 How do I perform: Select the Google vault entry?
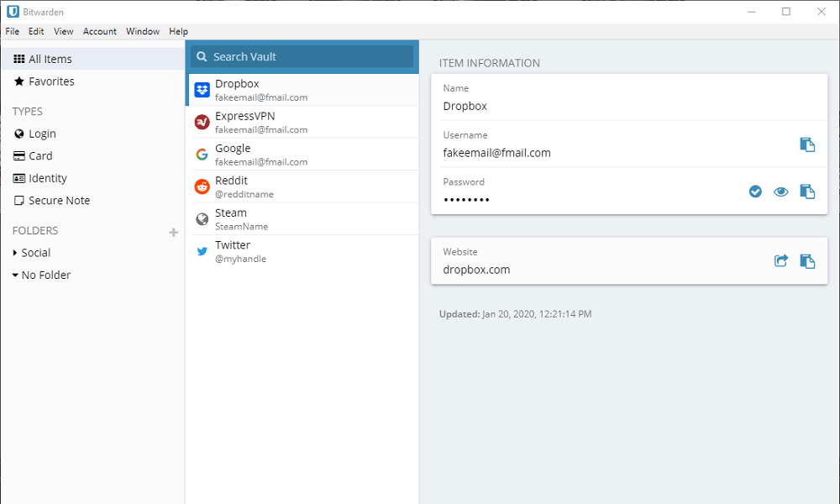coord(302,155)
